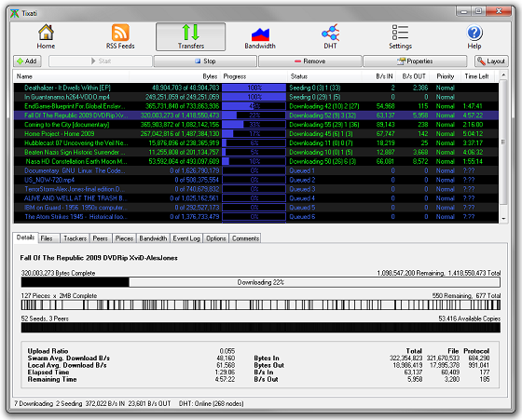Click the Start button
The height and width of the screenshot is (420, 522).
tap(101, 61)
